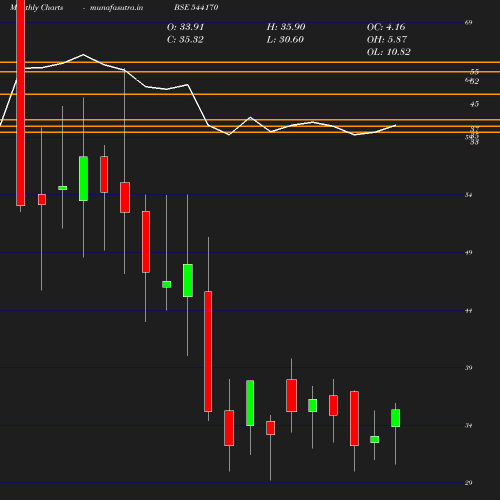Viewport: 500px width, 500px height.
Task: Click the 69 price axis label
Action: pos(468,23)
